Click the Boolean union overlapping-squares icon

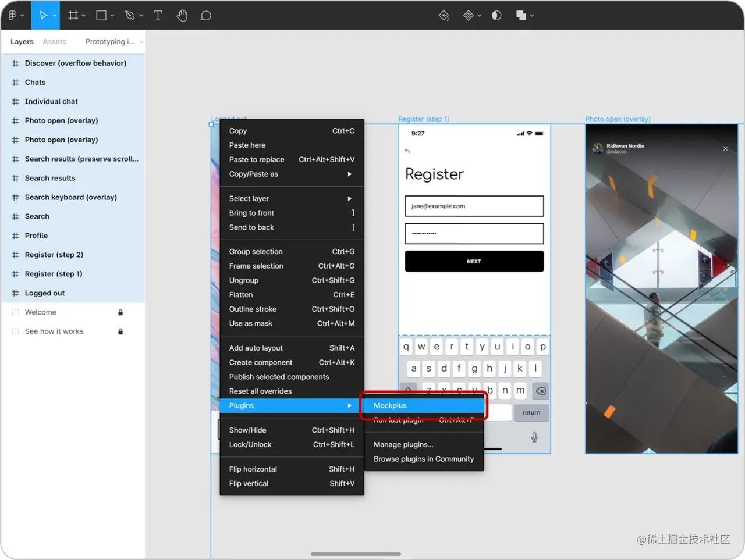521,16
